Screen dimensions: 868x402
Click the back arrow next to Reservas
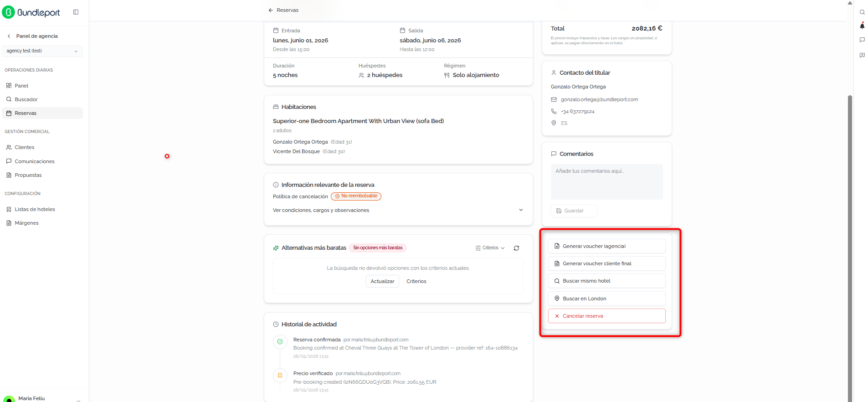coord(271,10)
